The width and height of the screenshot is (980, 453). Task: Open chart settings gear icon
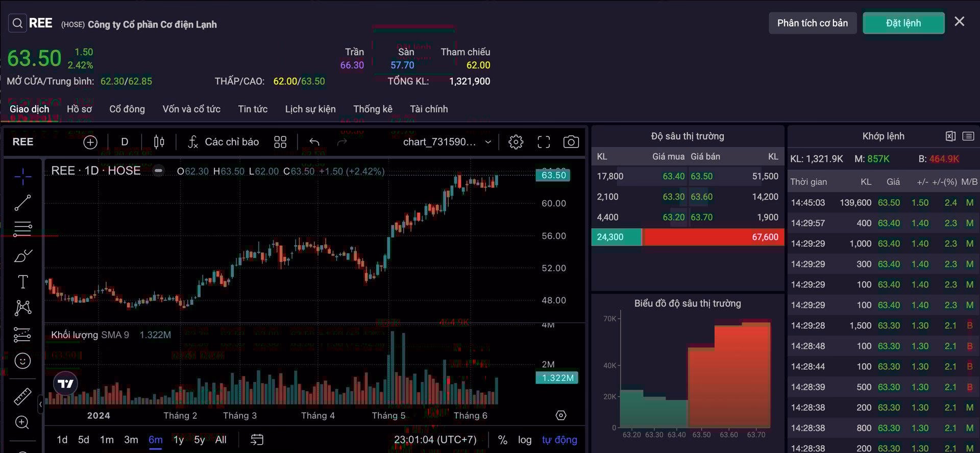(516, 142)
